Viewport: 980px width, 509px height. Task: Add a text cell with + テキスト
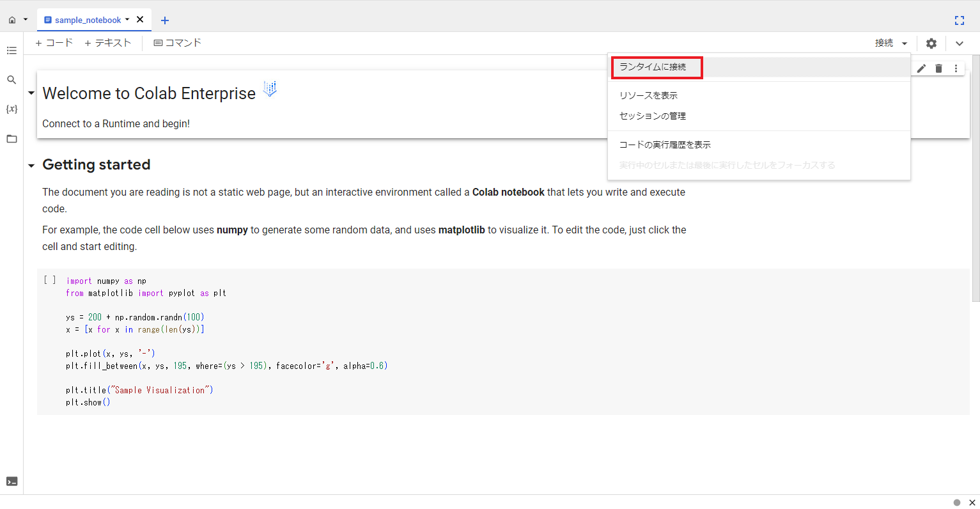point(108,43)
